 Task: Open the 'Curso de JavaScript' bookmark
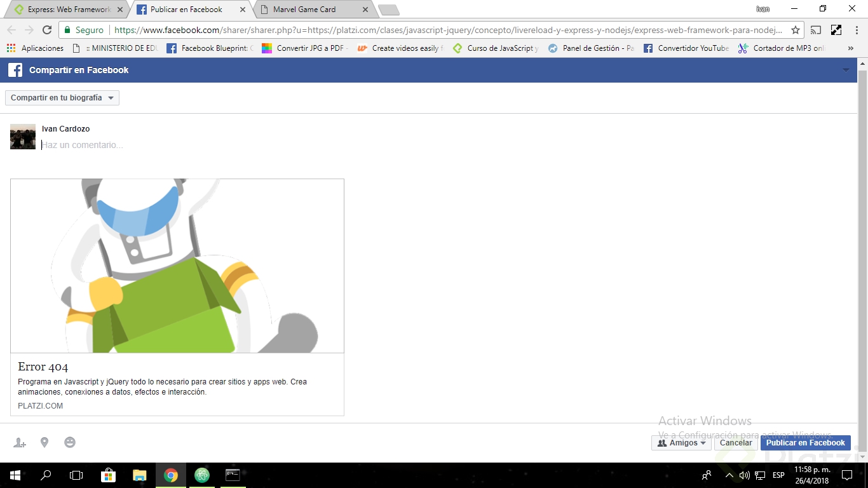point(496,48)
